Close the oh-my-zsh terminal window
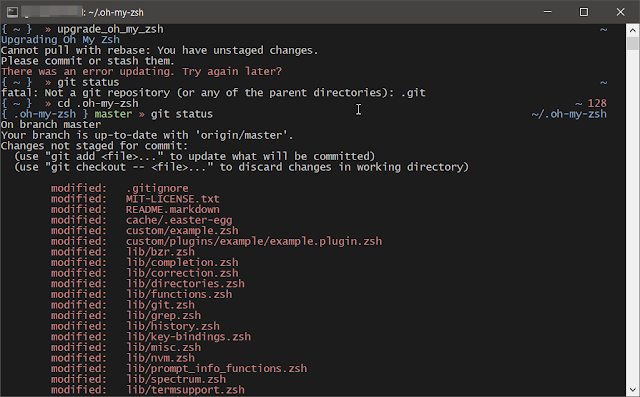 pyautogui.click(x=620, y=12)
